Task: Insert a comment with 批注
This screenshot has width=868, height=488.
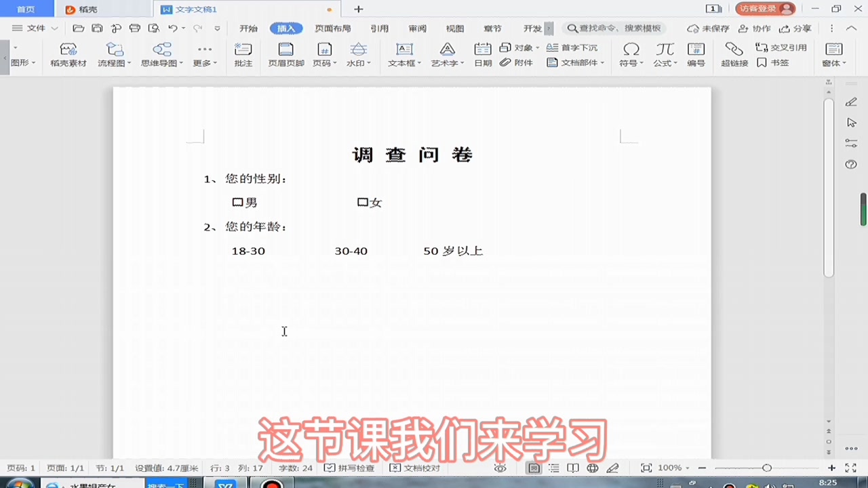Action: (x=243, y=56)
